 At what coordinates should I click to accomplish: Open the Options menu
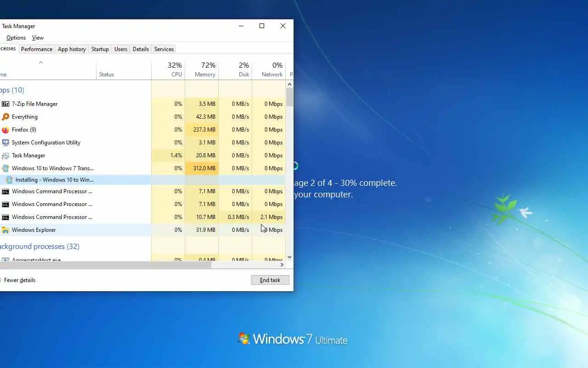(x=16, y=38)
